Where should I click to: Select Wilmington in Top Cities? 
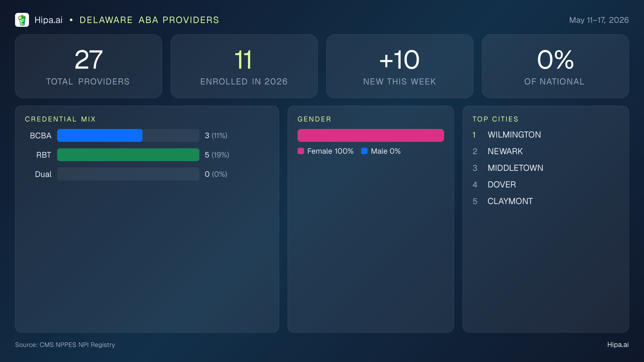click(x=514, y=135)
